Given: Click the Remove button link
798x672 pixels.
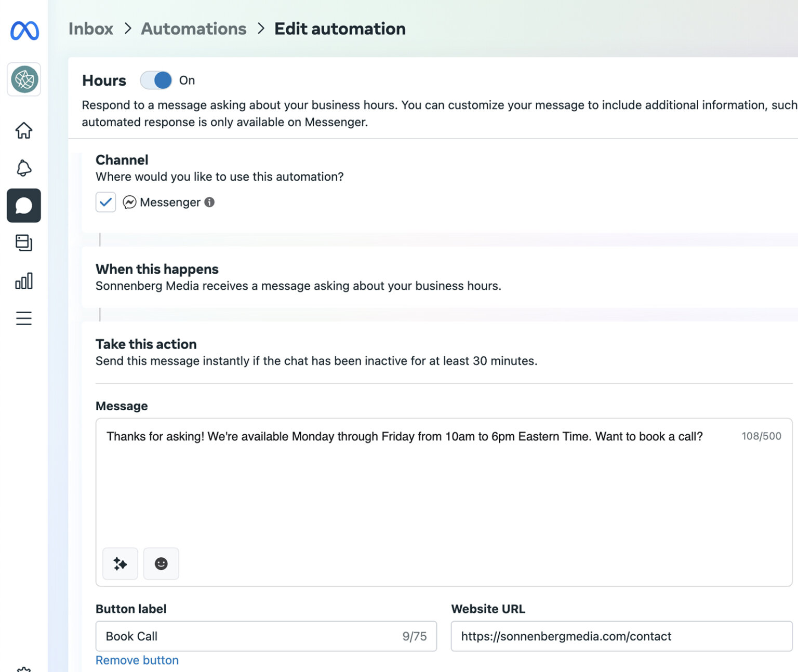Looking at the screenshot, I should pyautogui.click(x=137, y=660).
